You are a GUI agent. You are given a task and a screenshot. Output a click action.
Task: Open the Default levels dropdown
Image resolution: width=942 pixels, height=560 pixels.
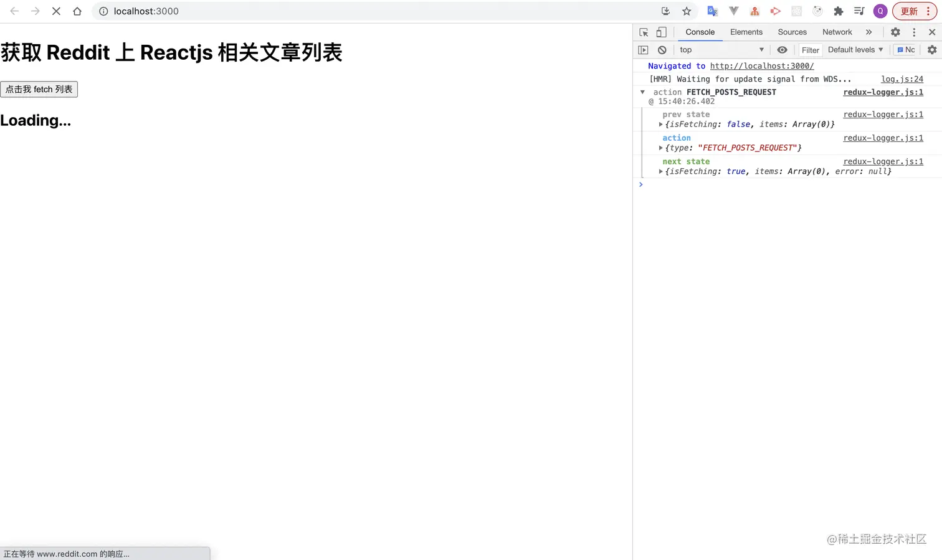(855, 50)
